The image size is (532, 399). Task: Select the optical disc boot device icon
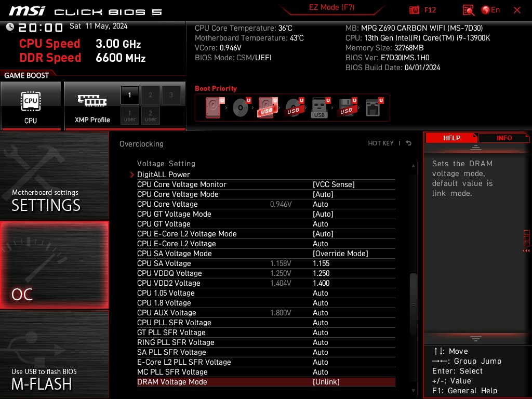(241, 108)
